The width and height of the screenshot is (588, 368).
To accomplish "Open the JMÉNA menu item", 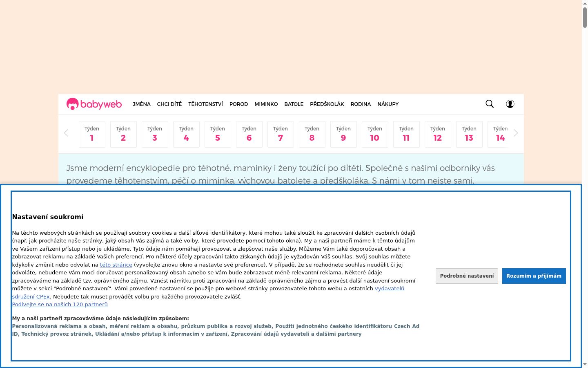I will coord(142,104).
